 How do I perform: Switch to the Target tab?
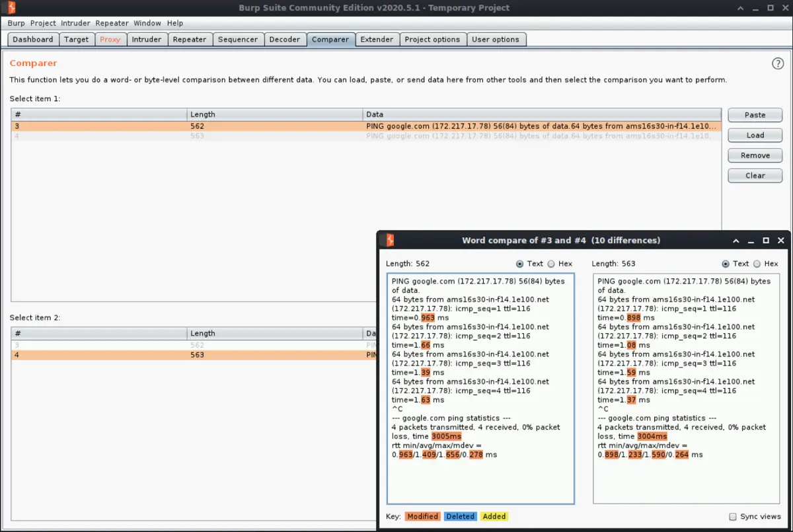tap(77, 40)
